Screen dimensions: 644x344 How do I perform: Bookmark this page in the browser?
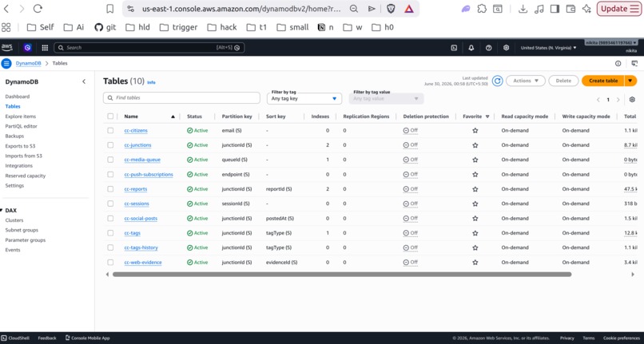click(109, 9)
